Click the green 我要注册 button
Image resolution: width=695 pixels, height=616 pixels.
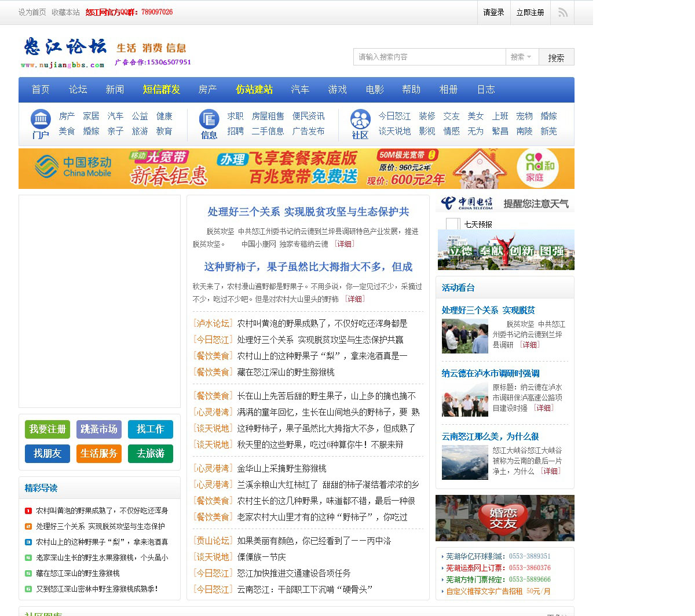47,429
